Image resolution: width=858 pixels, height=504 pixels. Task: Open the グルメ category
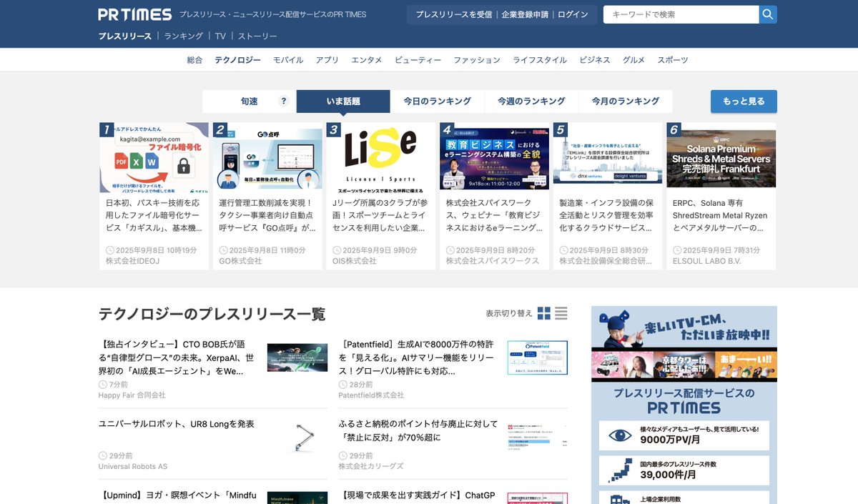point(633,60)
